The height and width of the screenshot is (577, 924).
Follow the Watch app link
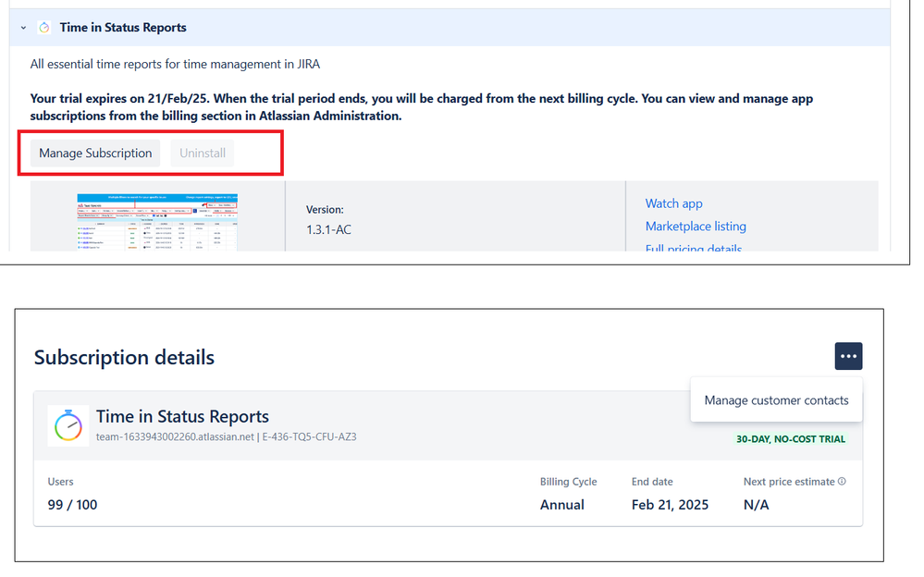(673, 203)
